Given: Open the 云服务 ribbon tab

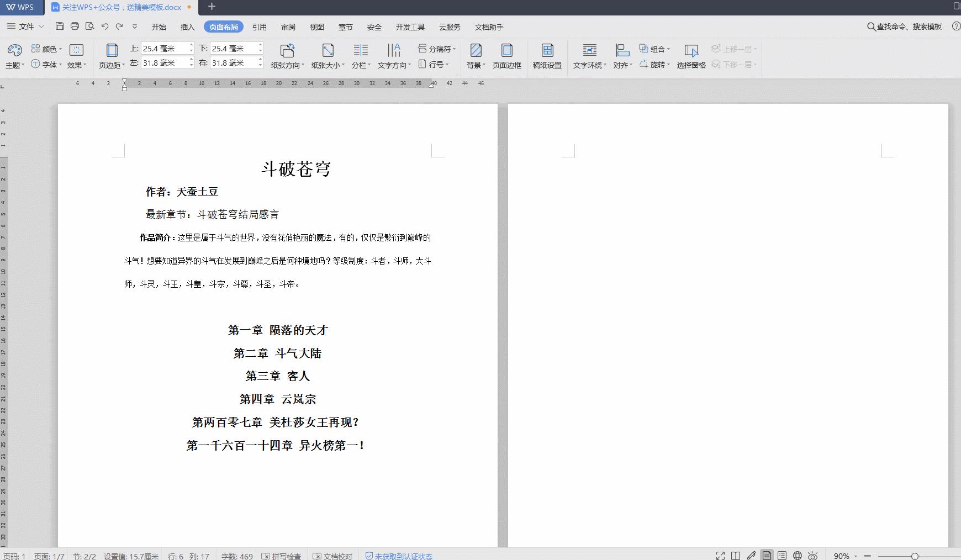Looking at the screenshot, I should tap(449, 27).
